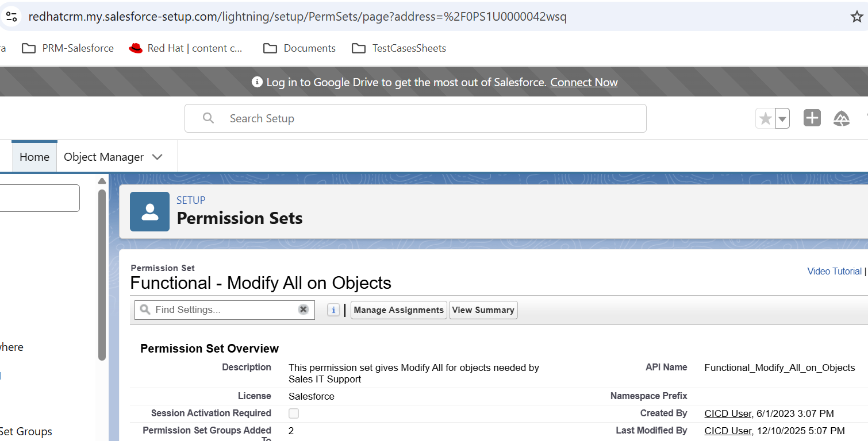Click the sidebar scrollbar up arrow
The width and height of the screenshot is (868, 441).
(102, 181)
